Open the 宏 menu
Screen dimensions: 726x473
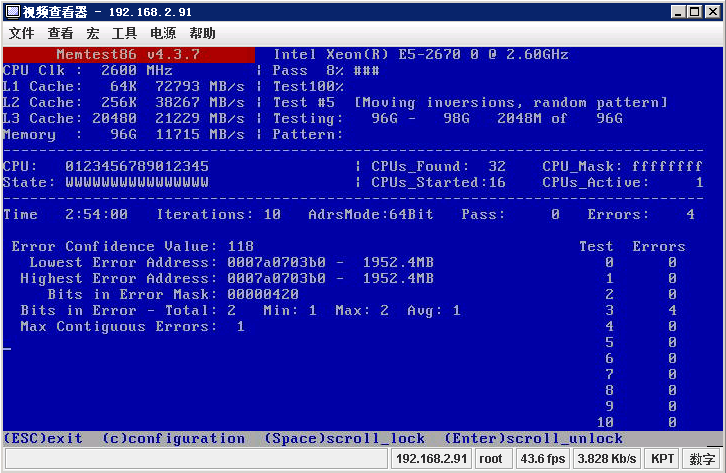93,33
